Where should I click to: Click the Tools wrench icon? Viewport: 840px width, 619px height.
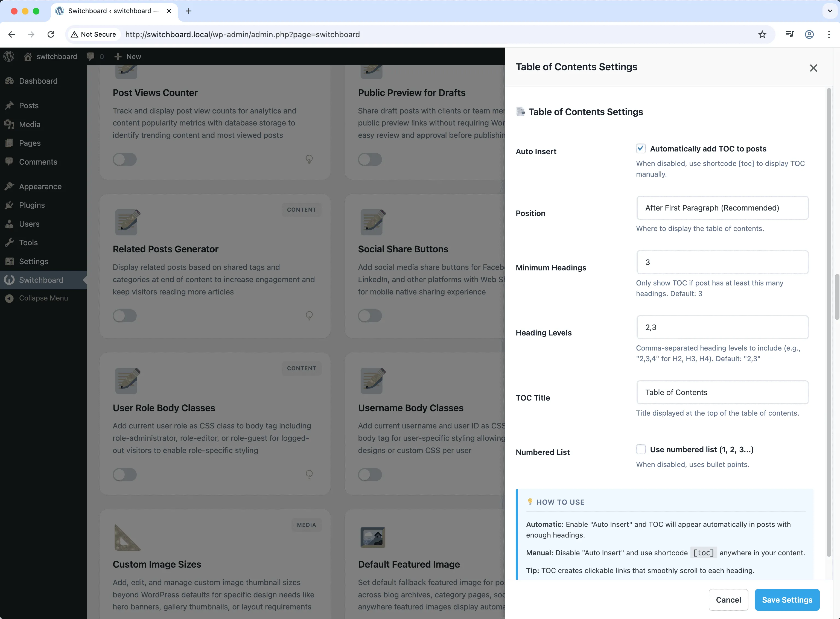[x=10, y=243]
